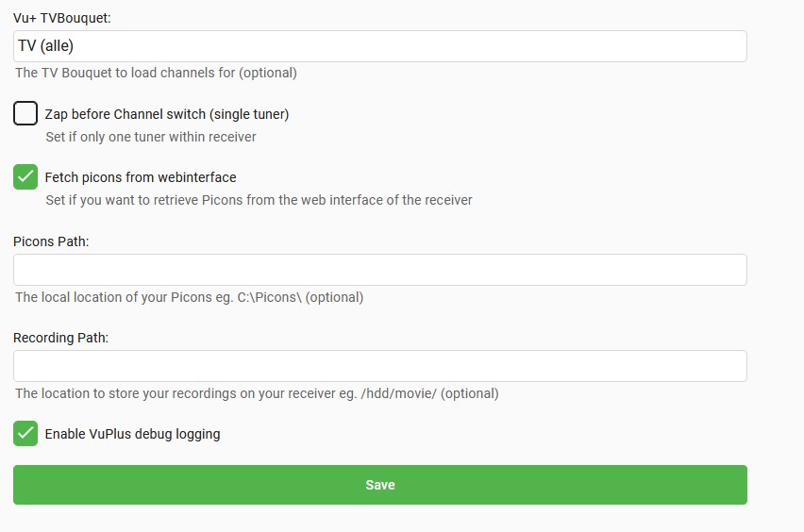Viewport: 804px width, 532px height.
Task: Click the Vu+ TVBouquet text field
Action: click(379, 46)
